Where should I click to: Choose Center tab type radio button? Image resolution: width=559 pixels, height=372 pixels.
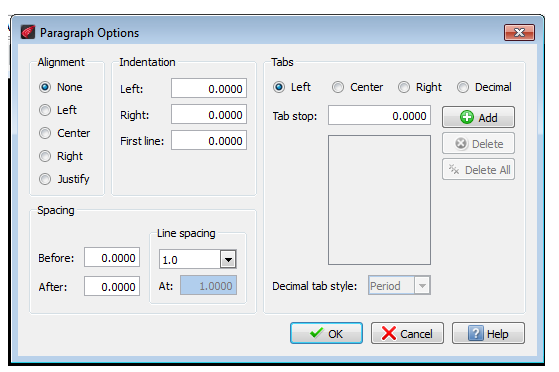click(338, 87)
